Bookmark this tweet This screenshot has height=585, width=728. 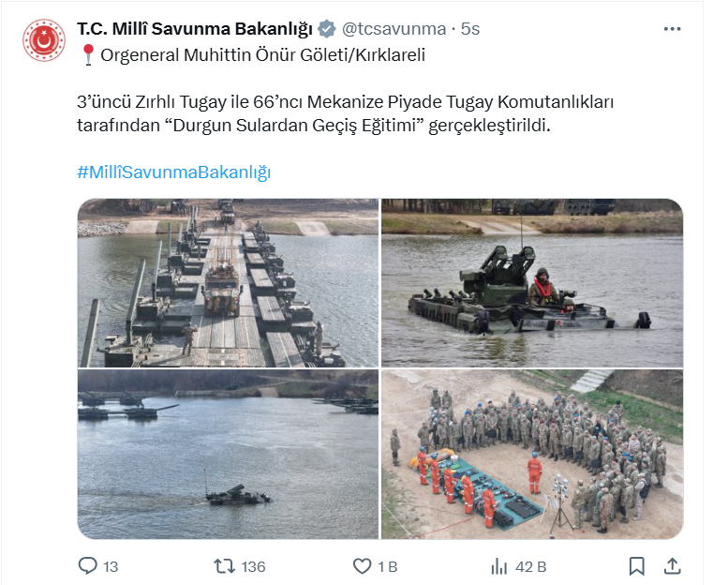pos(636,566)
